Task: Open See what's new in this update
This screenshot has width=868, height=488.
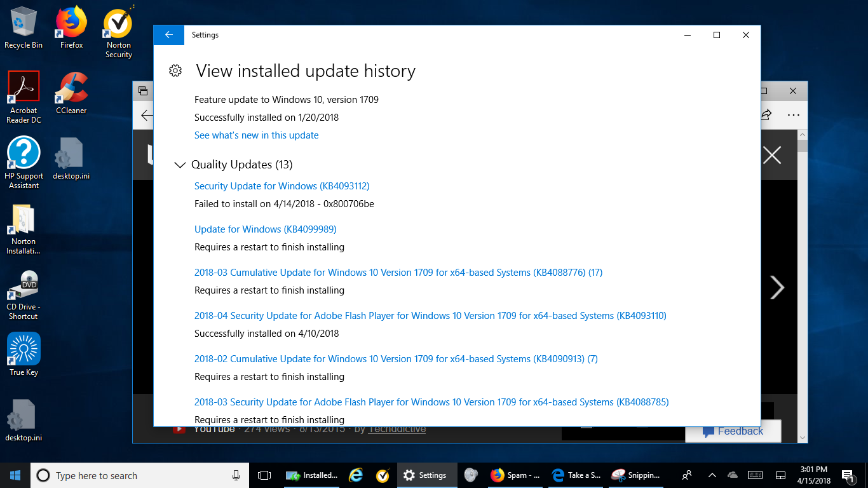Action: [x=256, y=135]
